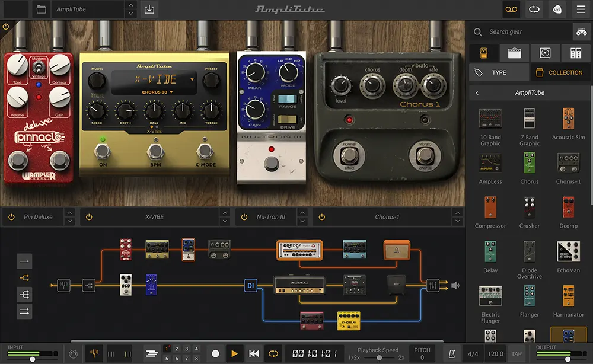Click the PITCH value box
The width and height of the screenshot is (593, 364).
coord(422,354)
